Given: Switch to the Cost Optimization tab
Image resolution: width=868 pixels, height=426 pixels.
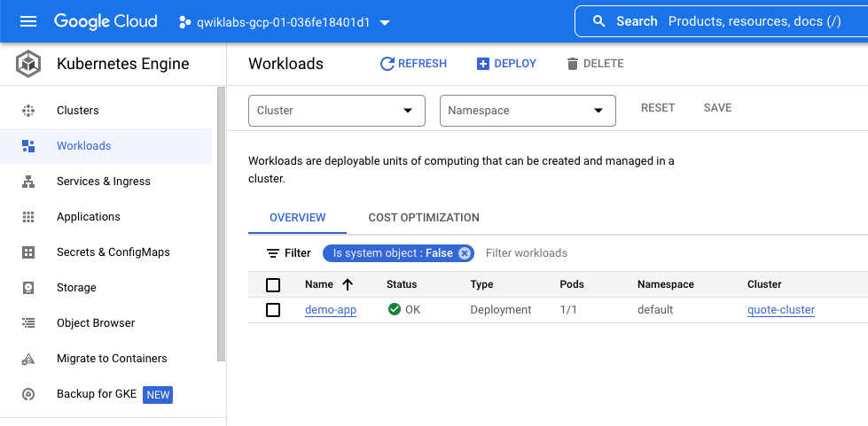Looking at the screenshot, I should point(424,218).
